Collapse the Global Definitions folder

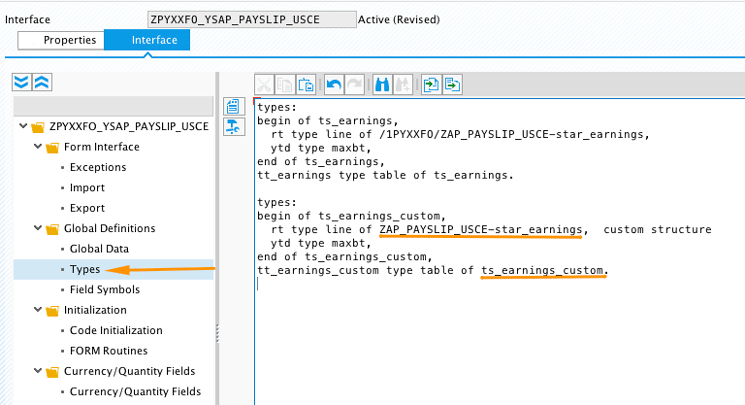tap(38, 229)
